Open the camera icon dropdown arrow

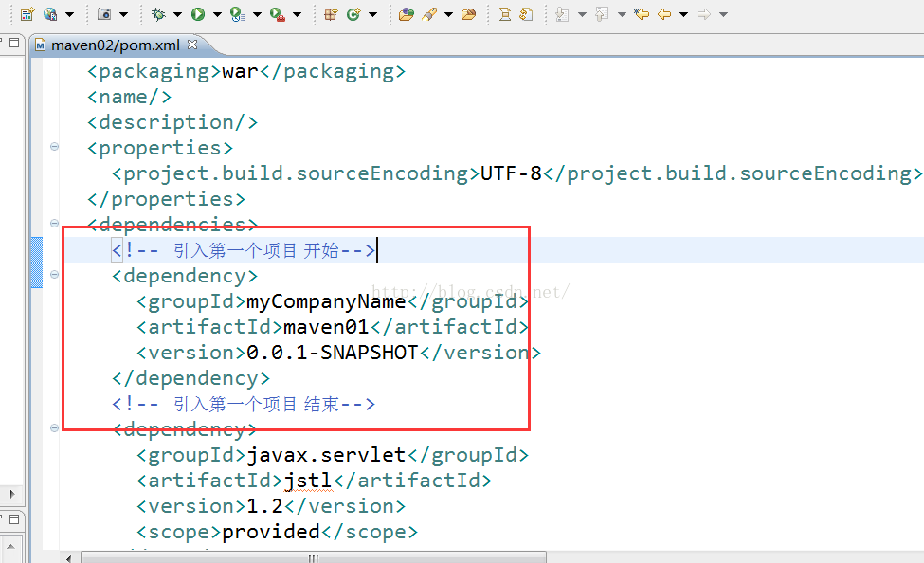124,15
